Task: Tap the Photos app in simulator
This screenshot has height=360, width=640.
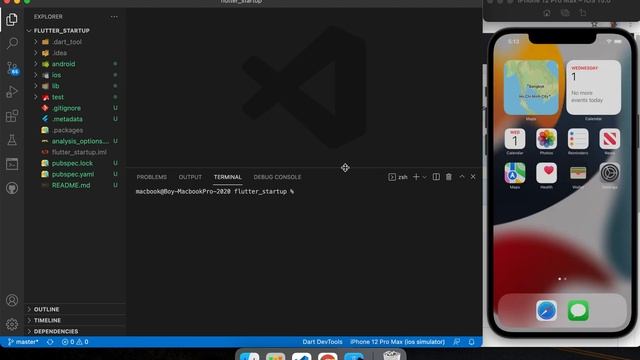Action: [x=547, y=139]
